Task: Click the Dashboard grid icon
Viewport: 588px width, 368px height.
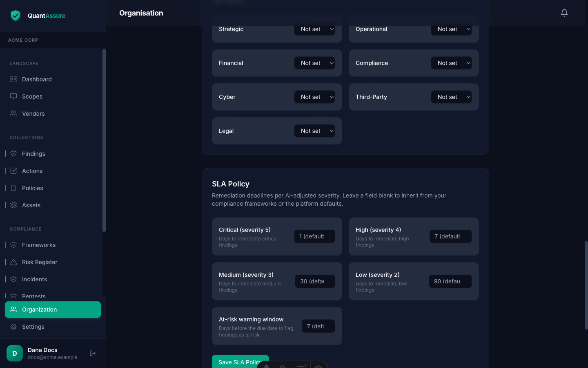Action: pyautogui.click(x=13, y=79)
